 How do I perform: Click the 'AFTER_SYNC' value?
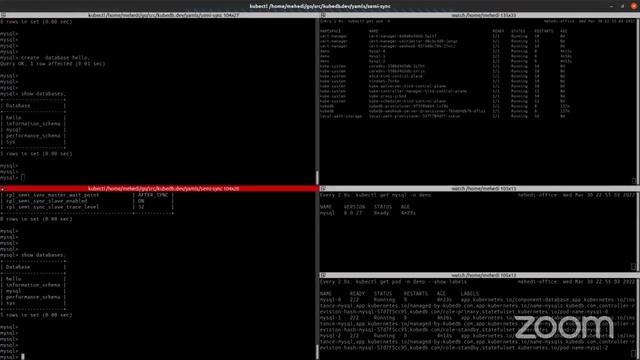pos(153,195)
